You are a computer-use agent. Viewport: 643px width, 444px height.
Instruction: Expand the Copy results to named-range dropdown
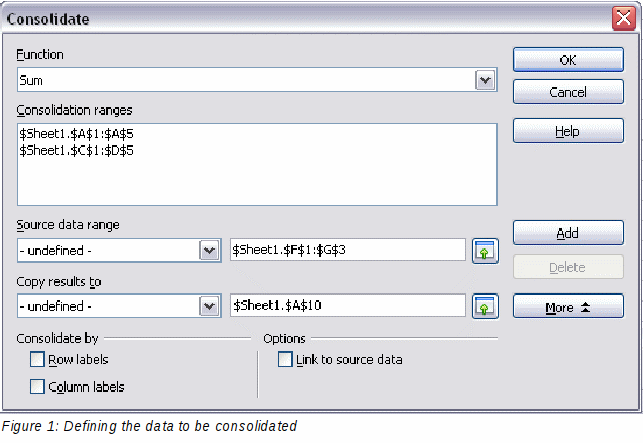coord(210,306)
